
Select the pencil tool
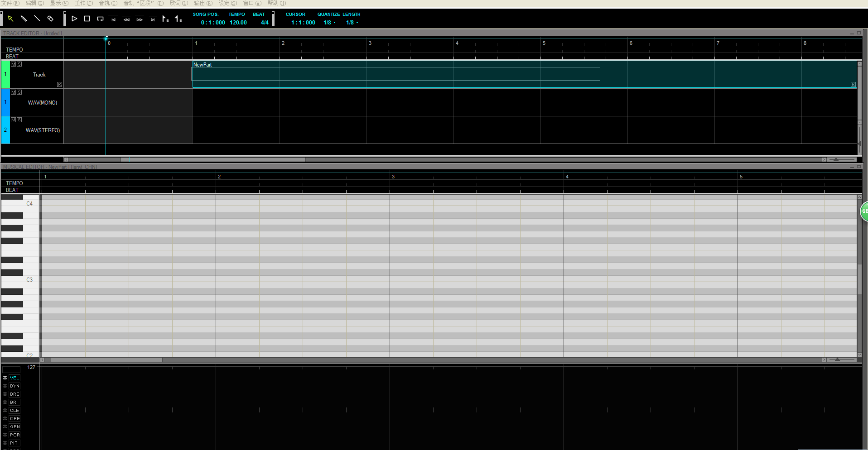tap(24, 19)
